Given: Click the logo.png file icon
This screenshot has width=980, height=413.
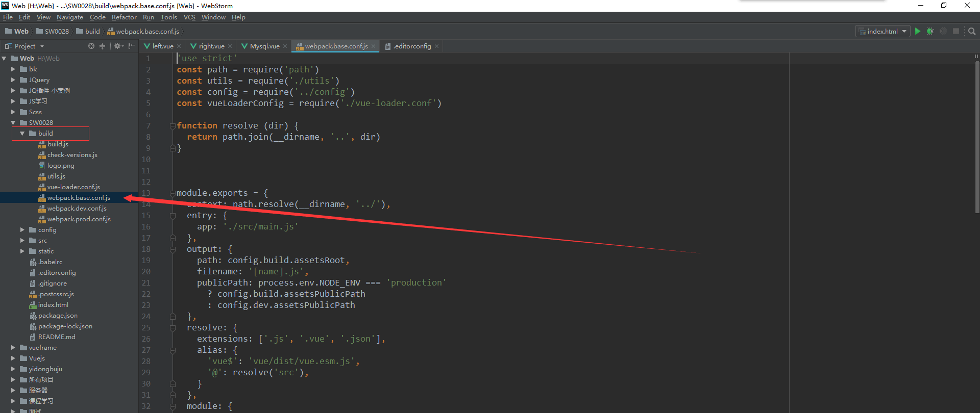Looking at the screenshot, I should point(42,166).
